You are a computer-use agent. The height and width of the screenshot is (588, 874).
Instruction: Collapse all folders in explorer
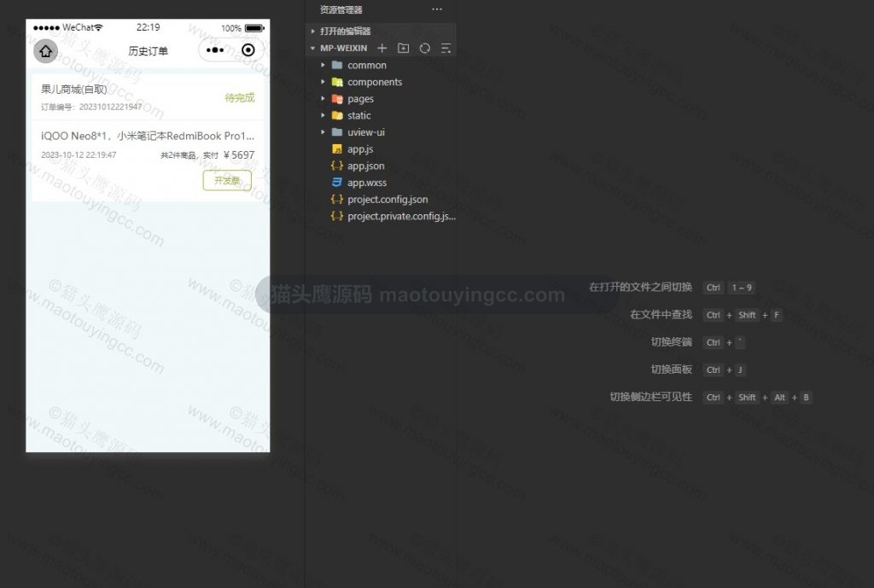446,48
